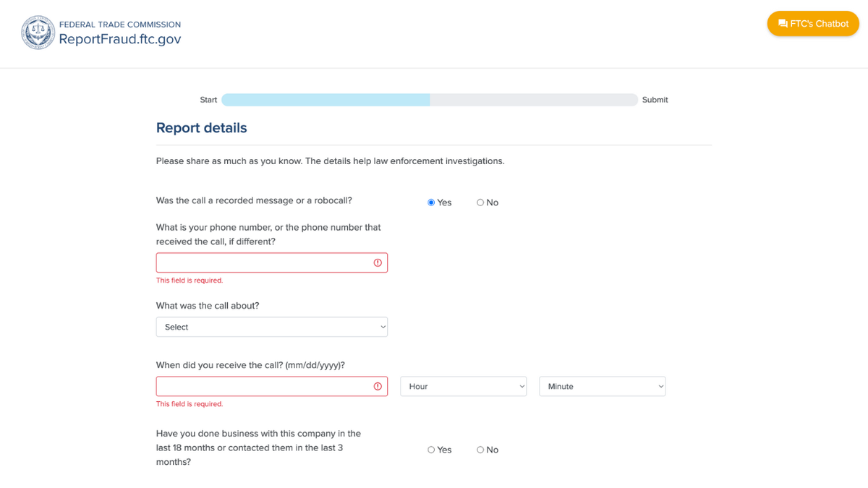868x488 pixels.
Task: Select Yes for recorded message or robocall
Action: [431, 202]
